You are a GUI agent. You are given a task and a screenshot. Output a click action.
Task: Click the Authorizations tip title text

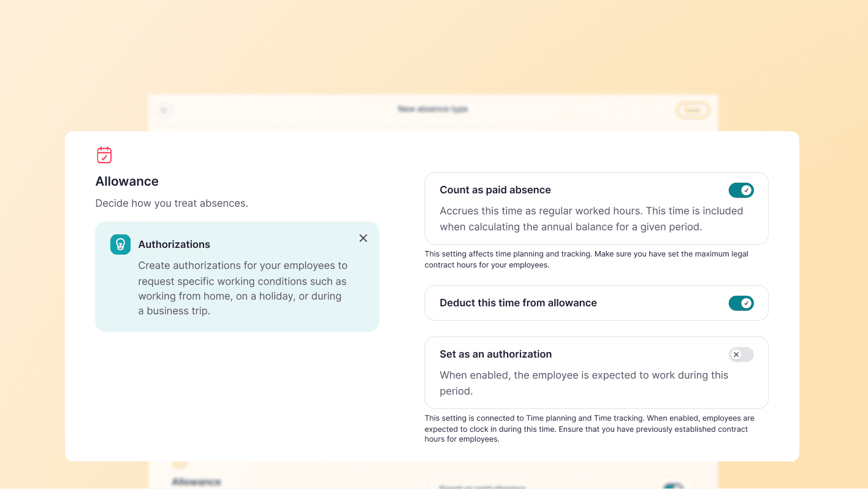[x=174, y=244]
